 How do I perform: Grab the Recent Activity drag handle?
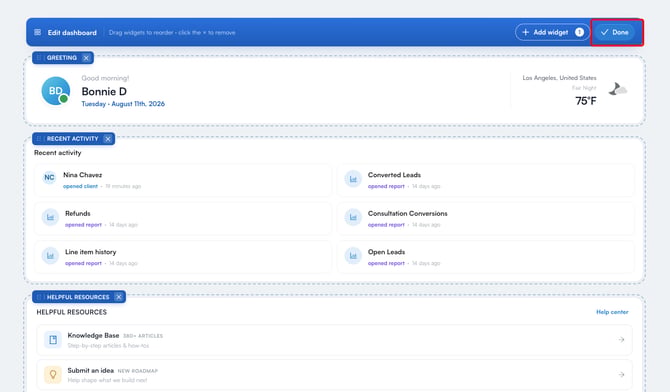(39, 139)
